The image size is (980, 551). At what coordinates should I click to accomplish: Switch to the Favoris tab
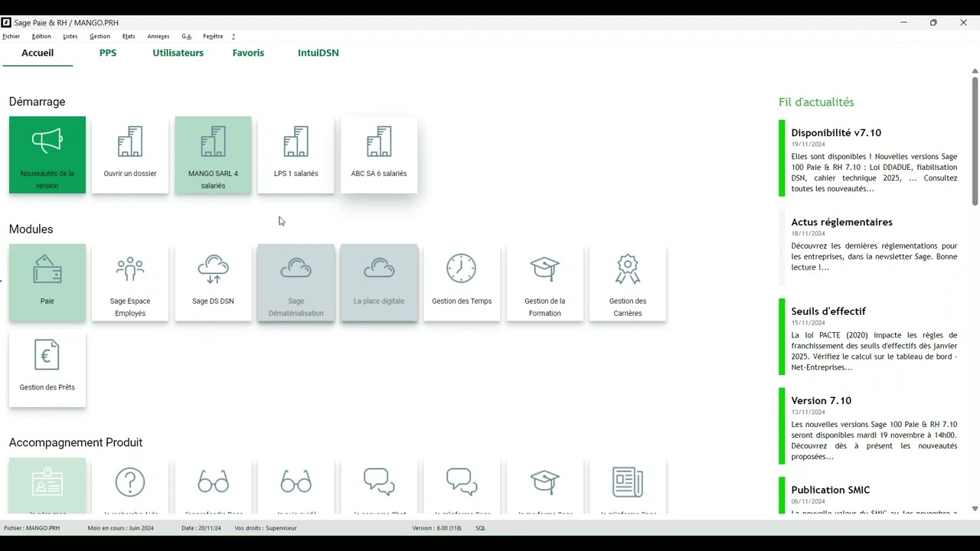pos(248,53)
